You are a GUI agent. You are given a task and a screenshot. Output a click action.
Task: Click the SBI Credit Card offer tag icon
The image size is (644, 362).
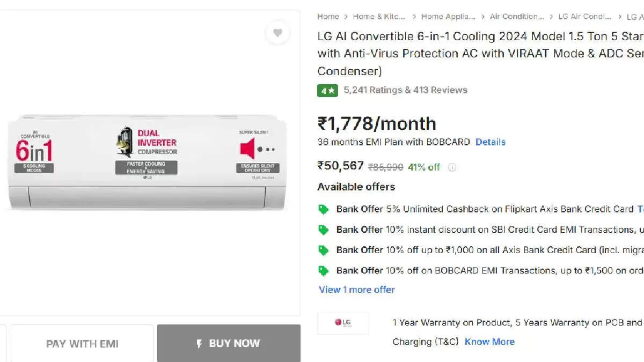tap(323, 230)
